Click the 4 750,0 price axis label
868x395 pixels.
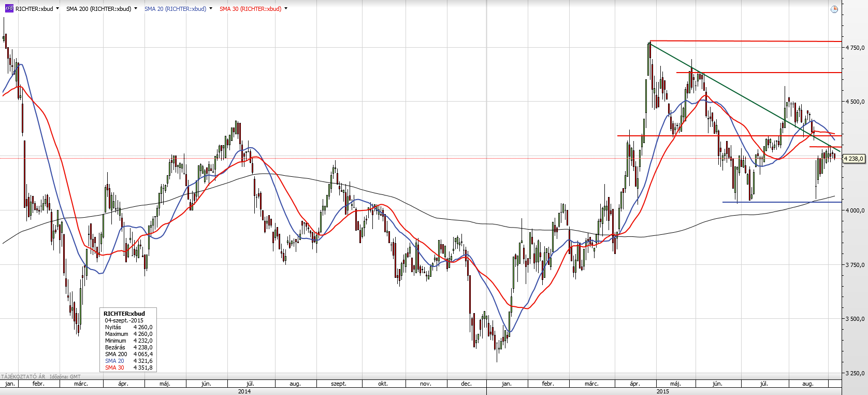[855, 48]
